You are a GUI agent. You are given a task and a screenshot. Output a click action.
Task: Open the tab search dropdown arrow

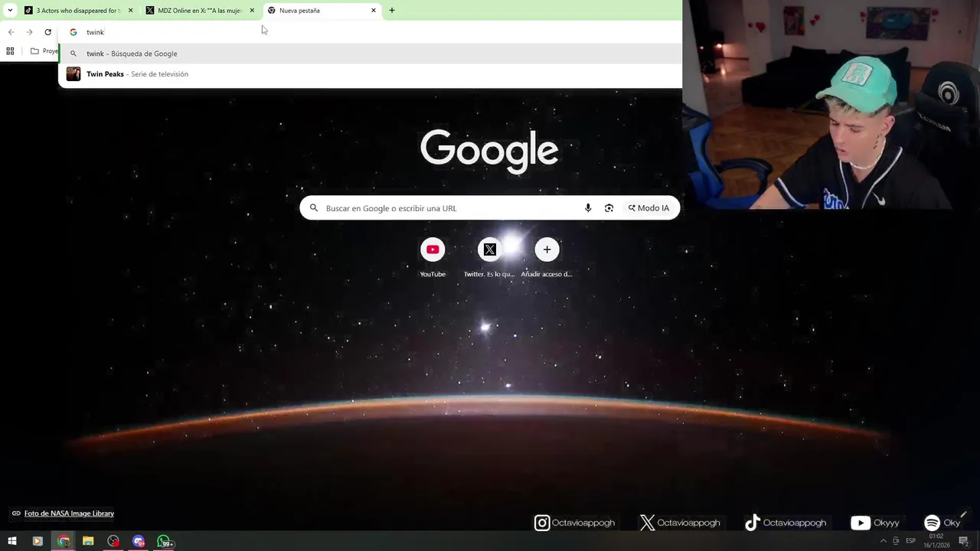click(10, 10)
